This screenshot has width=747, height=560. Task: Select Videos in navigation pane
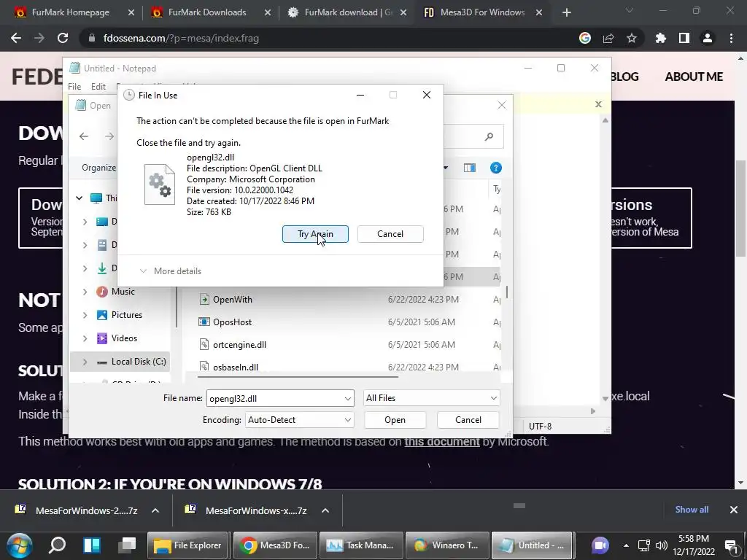coord(124,338)
